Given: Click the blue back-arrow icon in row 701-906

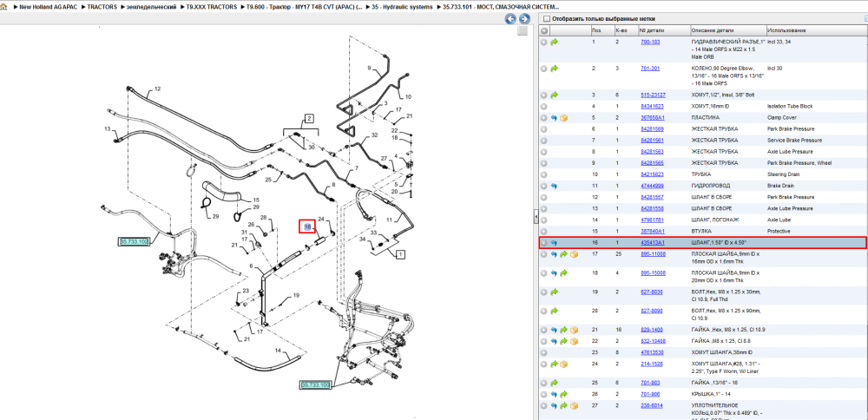Looking at the screenshot, I should click(x=554, y=394).
